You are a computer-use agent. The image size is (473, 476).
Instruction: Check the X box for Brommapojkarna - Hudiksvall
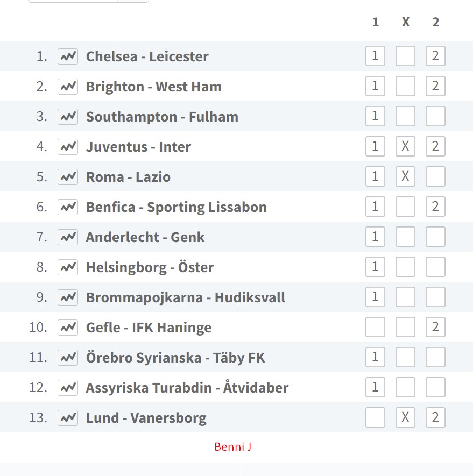[x=405, y=297]
